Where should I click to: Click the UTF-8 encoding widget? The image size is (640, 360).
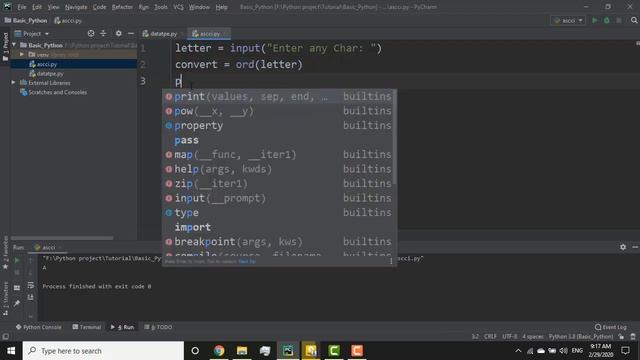[x=510, y=337]
